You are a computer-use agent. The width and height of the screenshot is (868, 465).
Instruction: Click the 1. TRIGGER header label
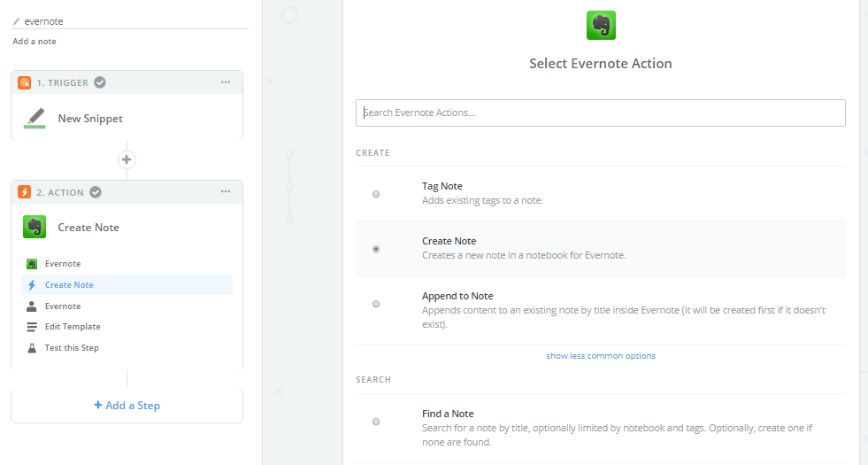[63, 82]
